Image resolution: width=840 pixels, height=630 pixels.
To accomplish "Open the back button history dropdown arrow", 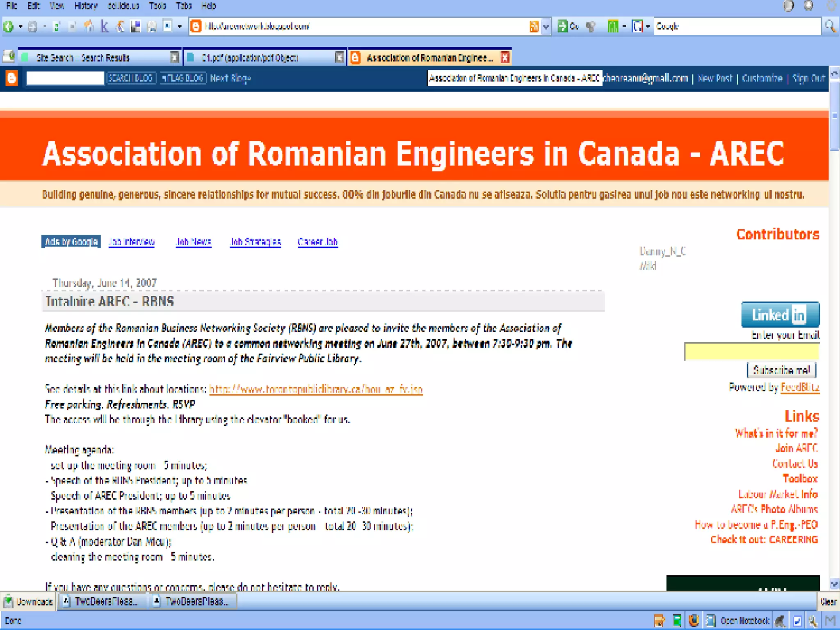I will [21, 27].
